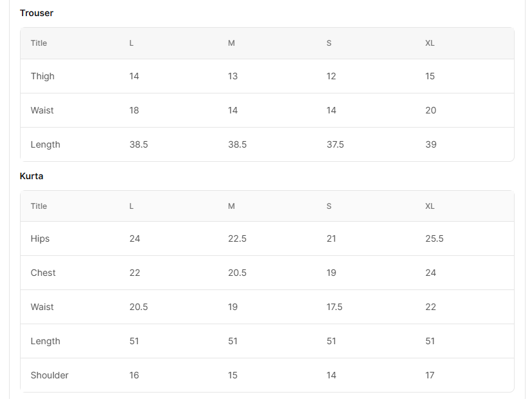Select the 25.5 hips value

pos(434,238)
